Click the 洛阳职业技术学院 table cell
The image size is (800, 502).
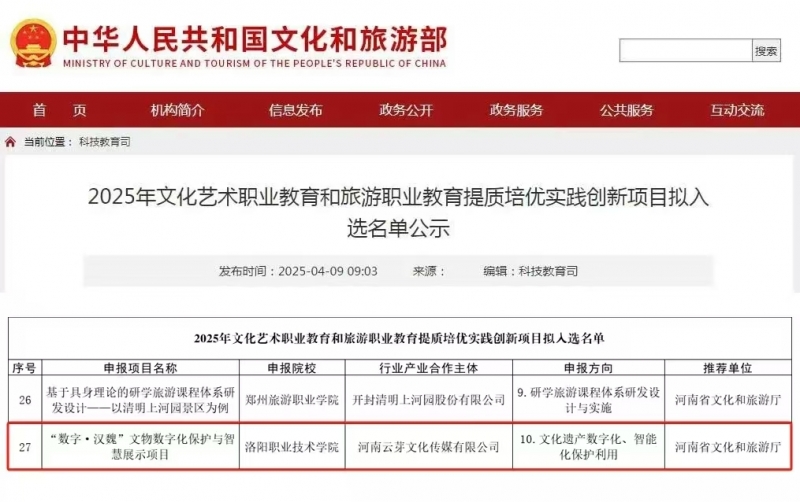point(292,447)
